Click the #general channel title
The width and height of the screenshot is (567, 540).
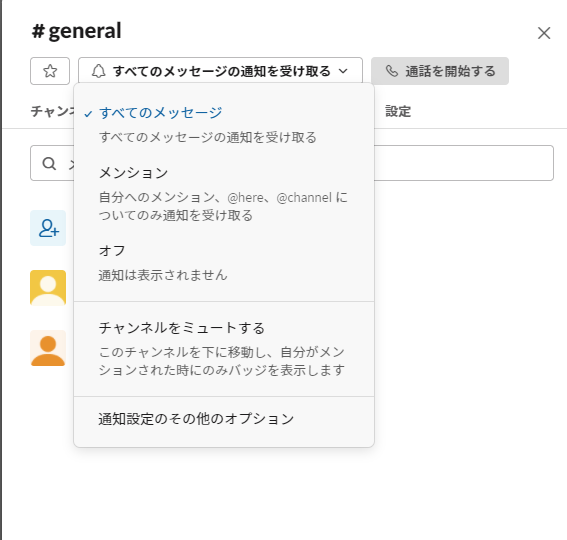(x=76, y=31)
